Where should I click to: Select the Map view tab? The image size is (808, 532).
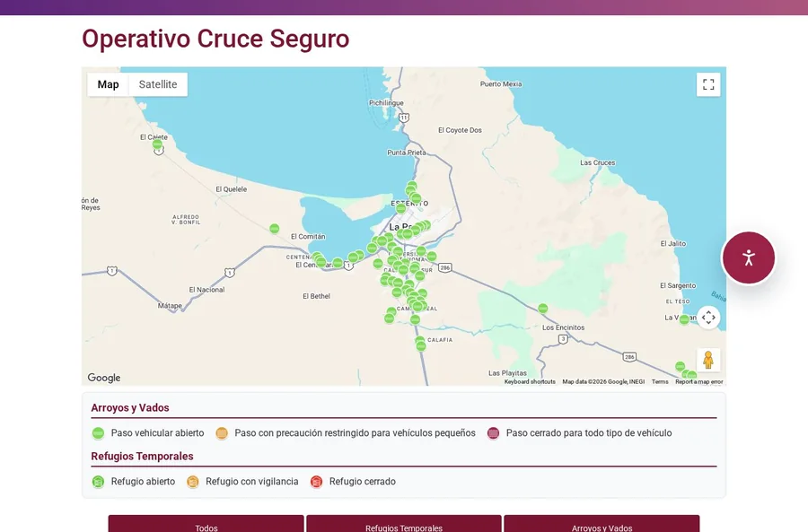(x=109, y=84)
